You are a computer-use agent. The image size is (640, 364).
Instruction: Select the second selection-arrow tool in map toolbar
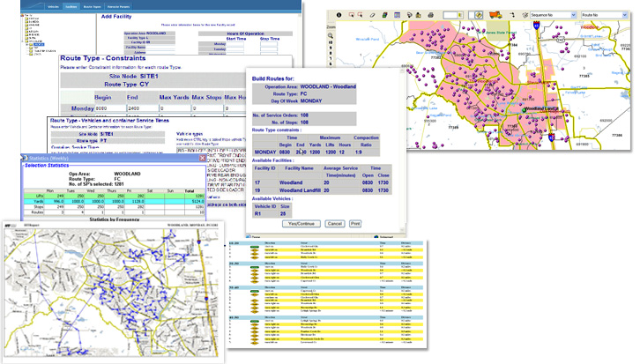tap(361, 15)
